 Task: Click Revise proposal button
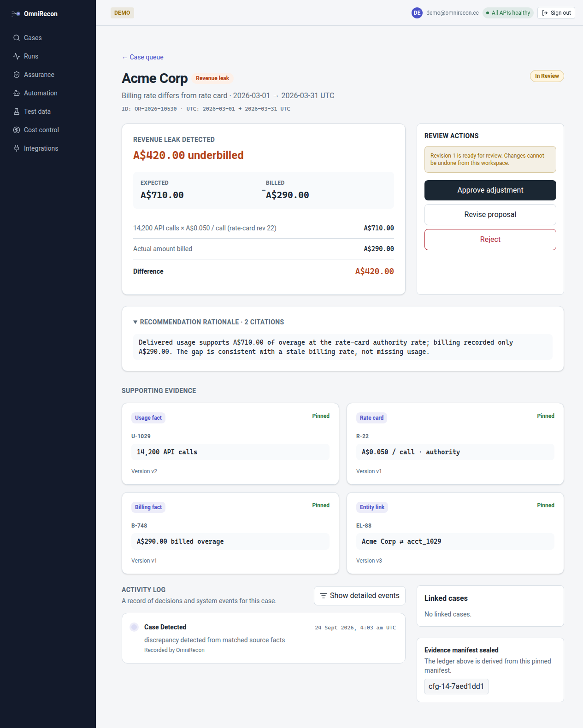(x=490, y=215)
